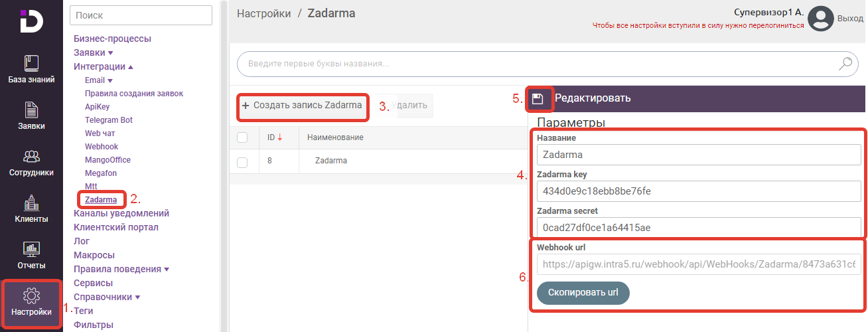This screenshot has height=332, width=868.
Task: Save with the floppy disk icon
Action: (538, 99)
